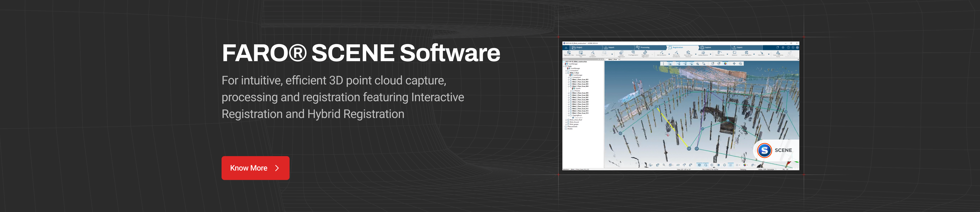Activate the Measure Points tool
The image size is (980, 212).
tap(720, 53)
